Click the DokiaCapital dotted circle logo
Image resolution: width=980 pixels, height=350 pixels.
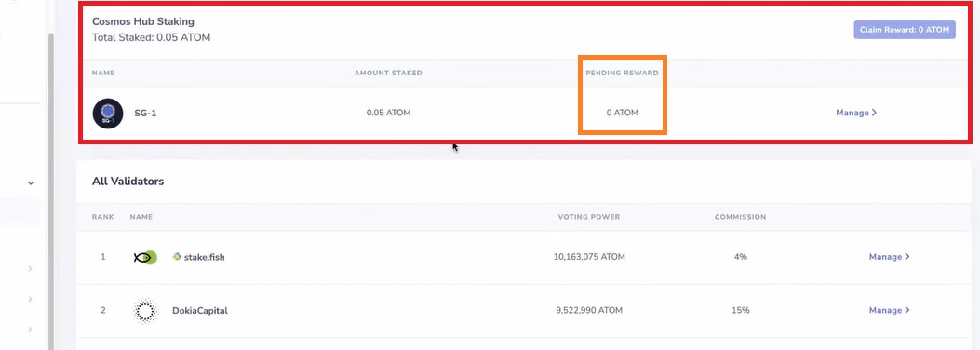click(x=145, y=311)
